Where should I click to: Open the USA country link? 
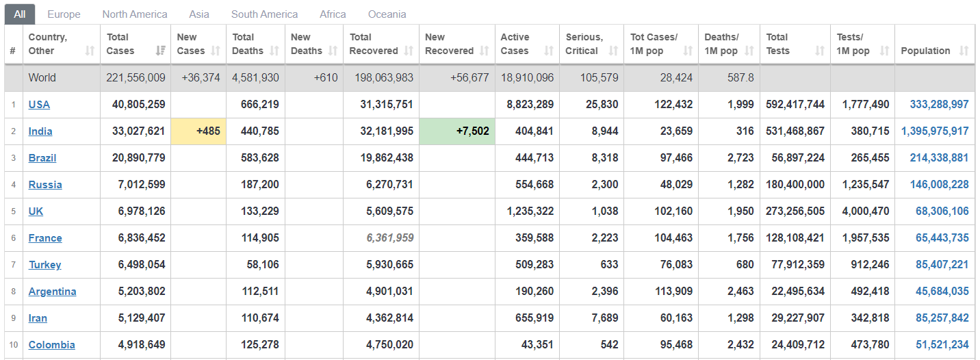39,105
